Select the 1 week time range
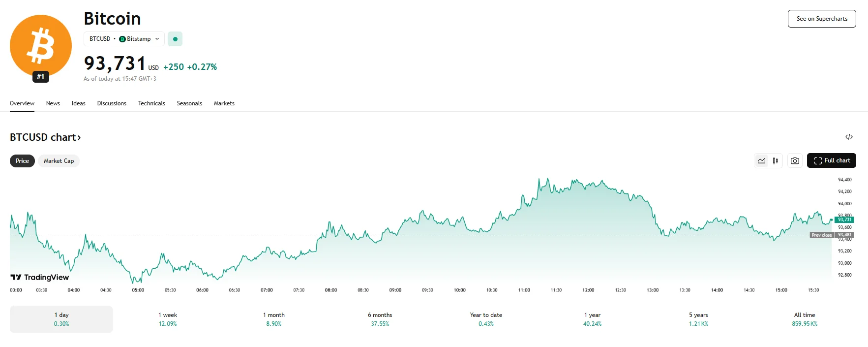Image resolution: width=868 pixels, height=347 pixels. click(168, 319)
